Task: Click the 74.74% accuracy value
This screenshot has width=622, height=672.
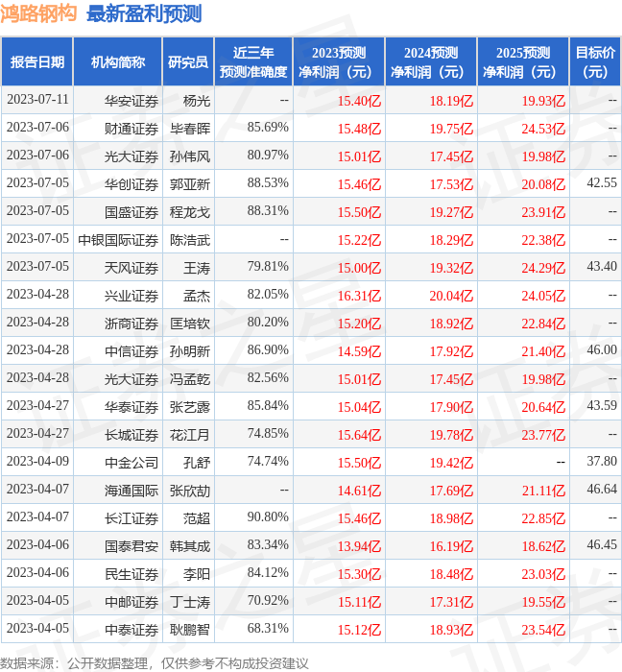Action: tap(268, 462)
